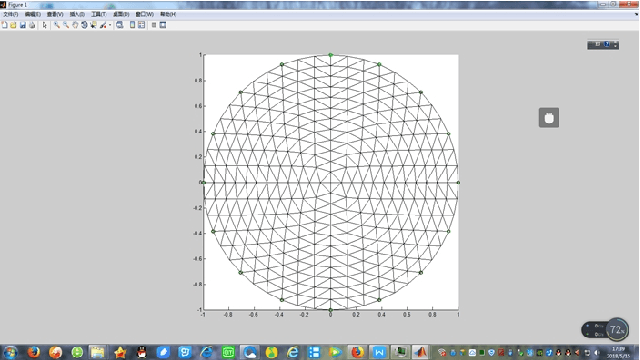The height and width of the screenshot is (360, 640).
Task: Enable the Rotate 3D tool
Action: [x=84, y=25]
